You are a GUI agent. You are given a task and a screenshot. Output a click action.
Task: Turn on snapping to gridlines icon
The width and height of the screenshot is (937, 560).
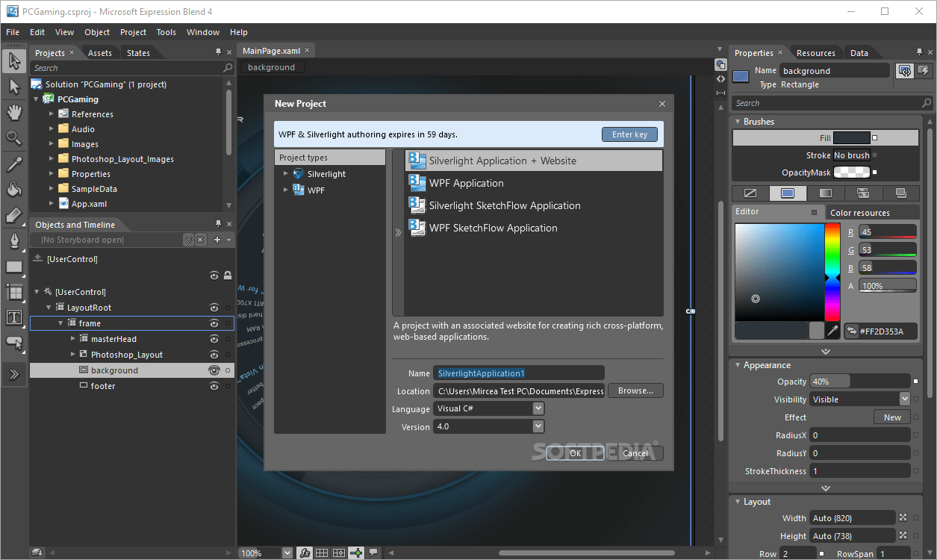point(339,553)
